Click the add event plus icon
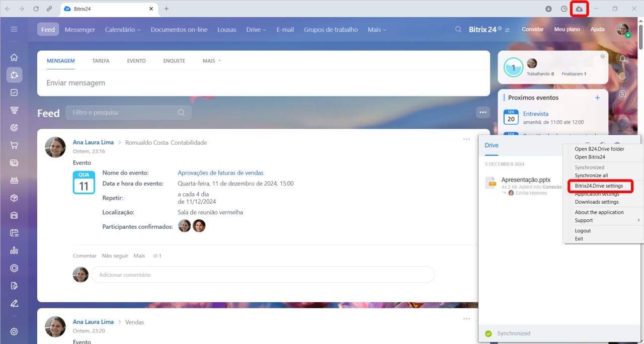The width and height of the screenshot is (644, 344). point(597,98)
